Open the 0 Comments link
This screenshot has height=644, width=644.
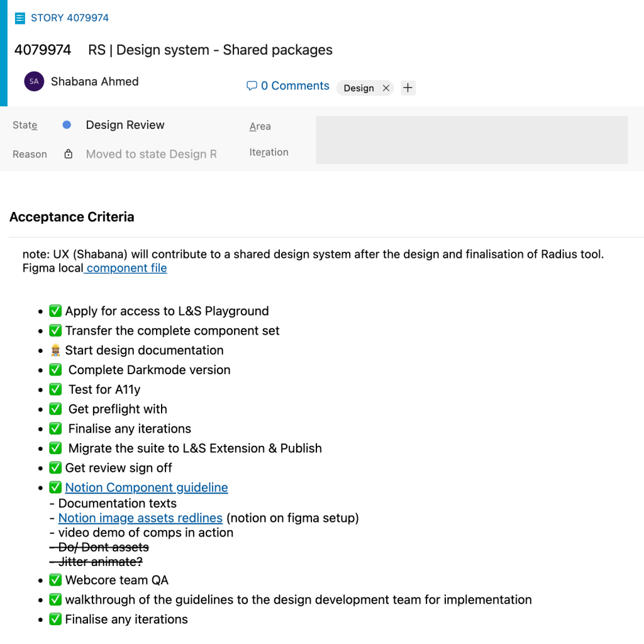[x=294, y=86]
